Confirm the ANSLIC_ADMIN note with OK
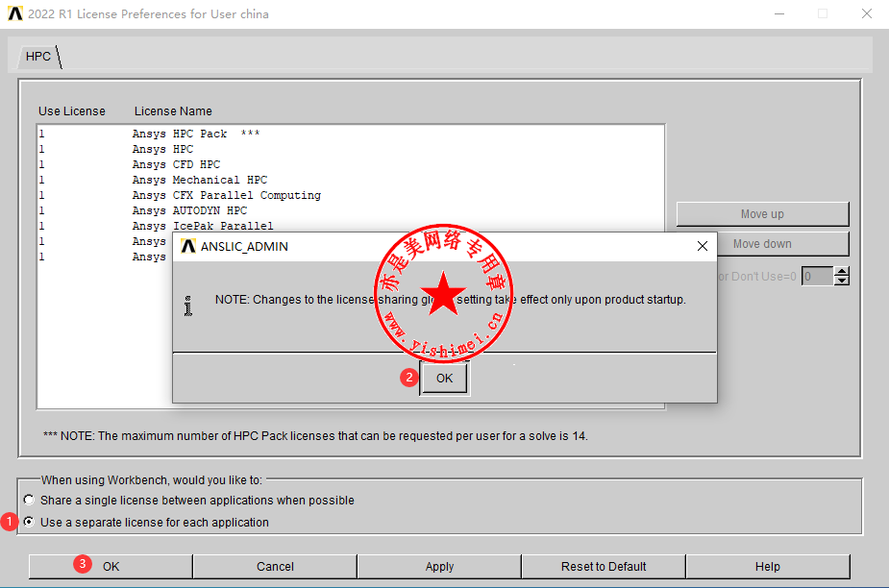889x588 pixels. 444,379
